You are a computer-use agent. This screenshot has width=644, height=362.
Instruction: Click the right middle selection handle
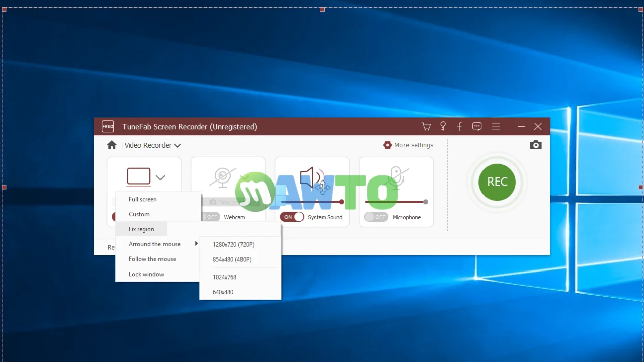pyautogui.click(x=640, y=187)
